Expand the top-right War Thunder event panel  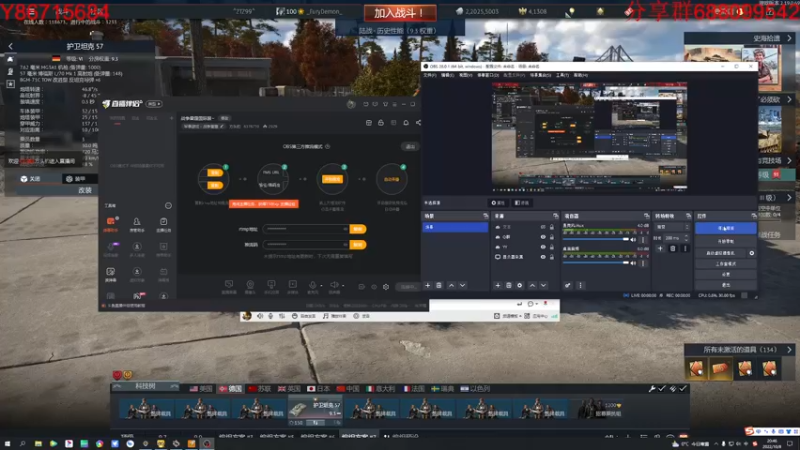coord(789,38)
